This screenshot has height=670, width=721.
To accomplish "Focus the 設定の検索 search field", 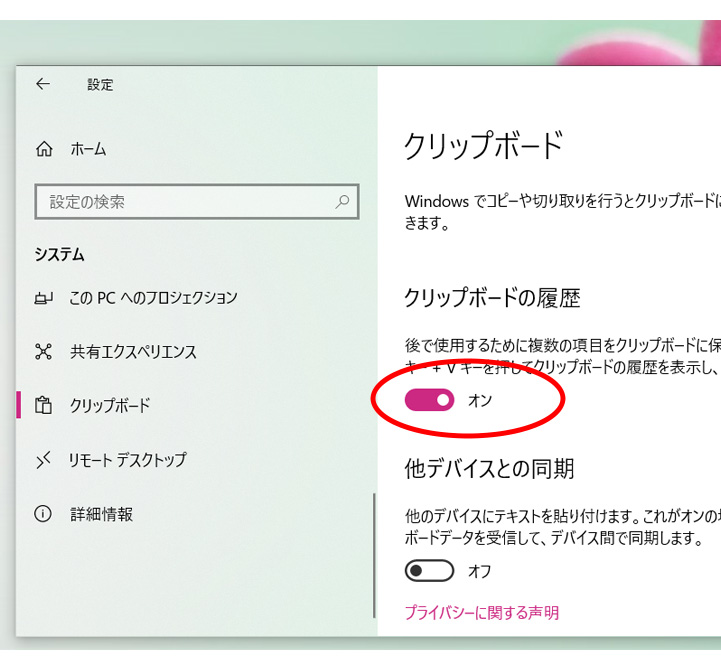I will [185, 201].
